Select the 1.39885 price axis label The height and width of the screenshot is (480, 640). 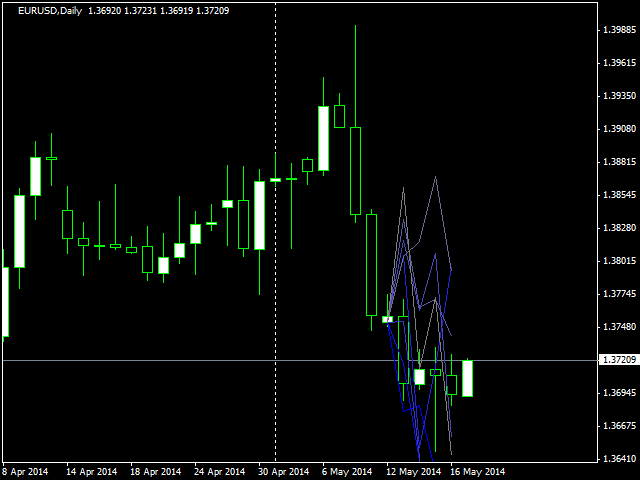tap(619, 30)
